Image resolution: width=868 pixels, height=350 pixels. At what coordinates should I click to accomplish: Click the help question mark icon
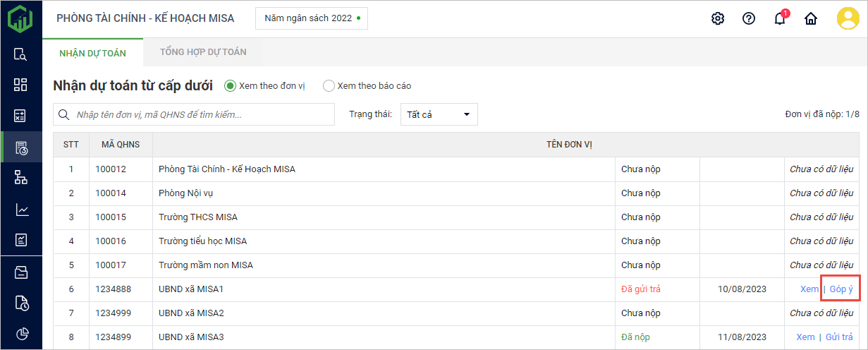pos(749,18)
